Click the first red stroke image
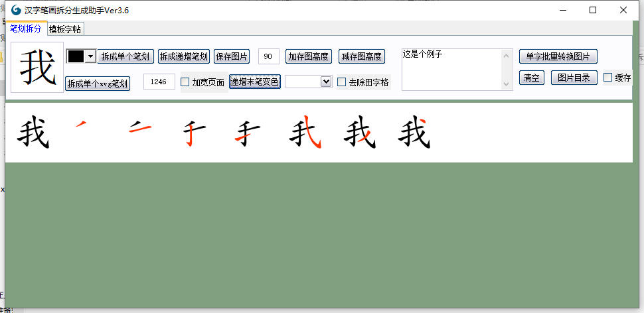Image resolution: width=644 pixels, height=313 pixels. [x=81, y=125]
